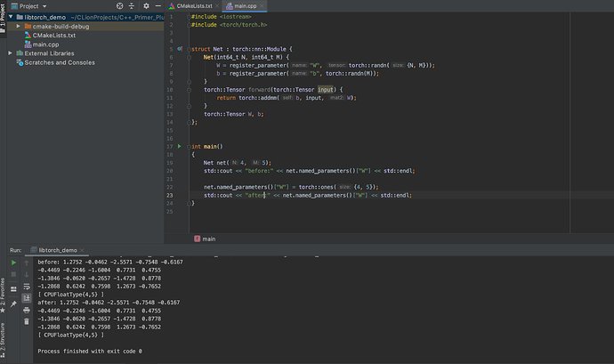Select main.cpp in the Project tree
Screen dimensions: 614x364
[x=44, y=44]
